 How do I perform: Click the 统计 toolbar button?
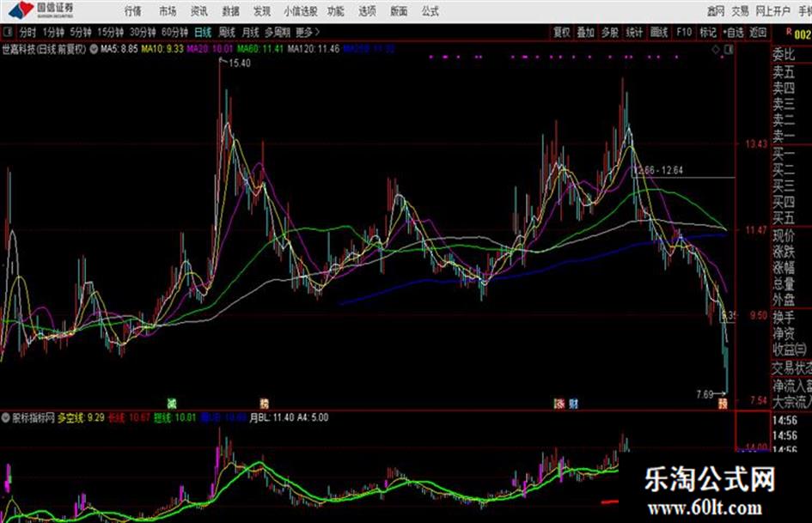[634, 32]
